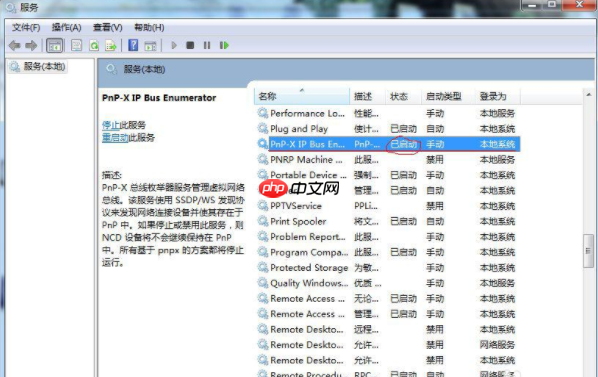Click the 远程... description in the Remote Deskto... row
Viewport: 598px width, 377px height.
coord(367,329)
